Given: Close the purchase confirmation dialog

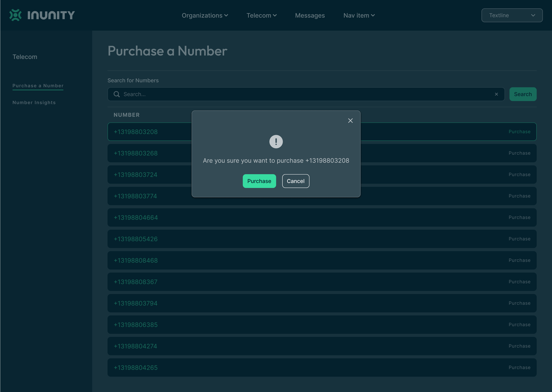Looking at the screenshot, I should [x=350, y=121].
